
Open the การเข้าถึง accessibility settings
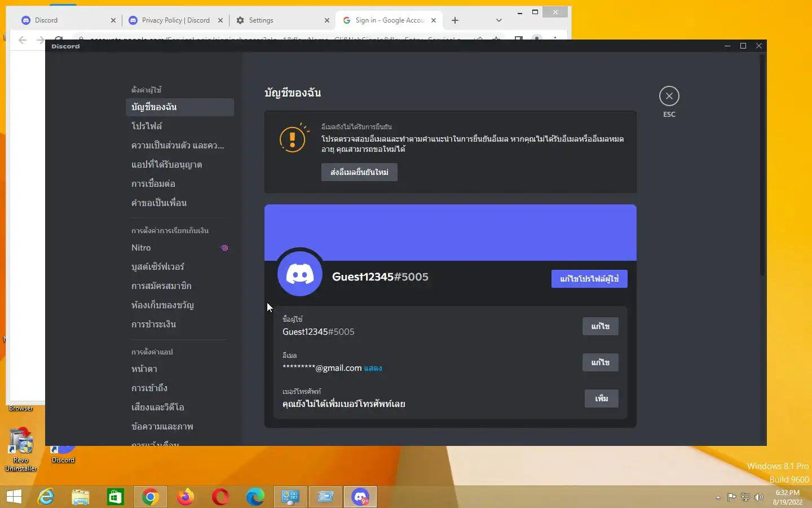180,388
